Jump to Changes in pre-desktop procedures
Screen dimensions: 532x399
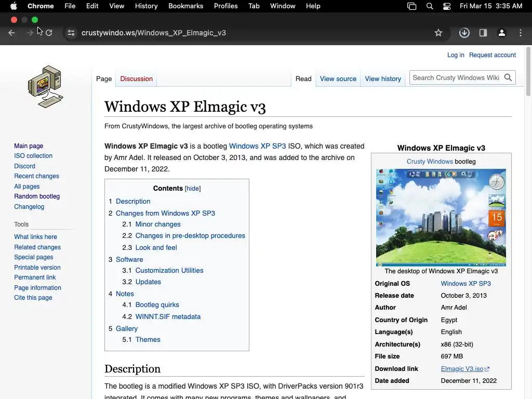click(x=190, y=236)
